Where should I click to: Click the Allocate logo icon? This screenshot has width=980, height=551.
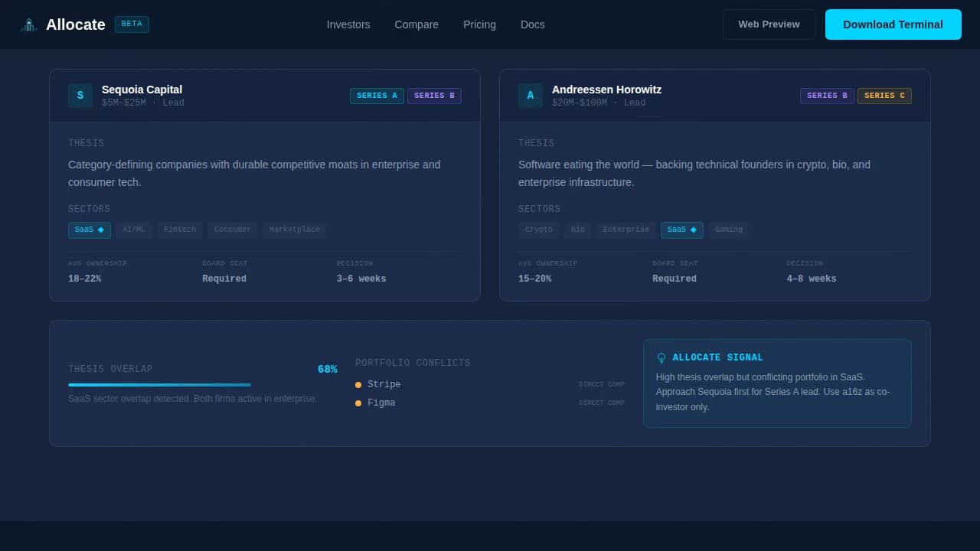tap(29, 24)
